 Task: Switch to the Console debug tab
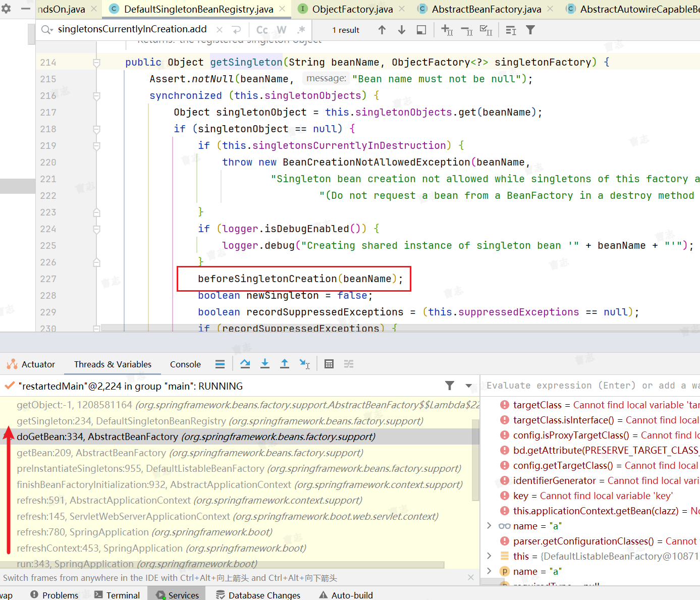pos(185,364)
